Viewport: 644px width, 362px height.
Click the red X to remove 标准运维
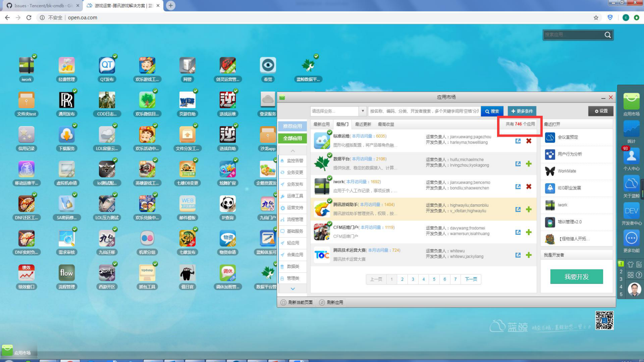[529, 141]
